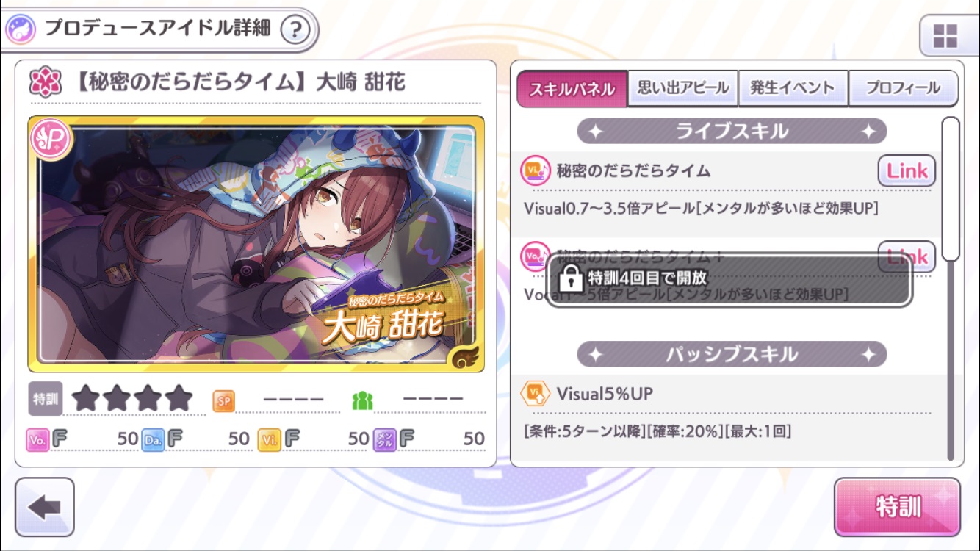Switch to the スキルパネル tab
Screen dimensions: 980x551
[572, 89]
